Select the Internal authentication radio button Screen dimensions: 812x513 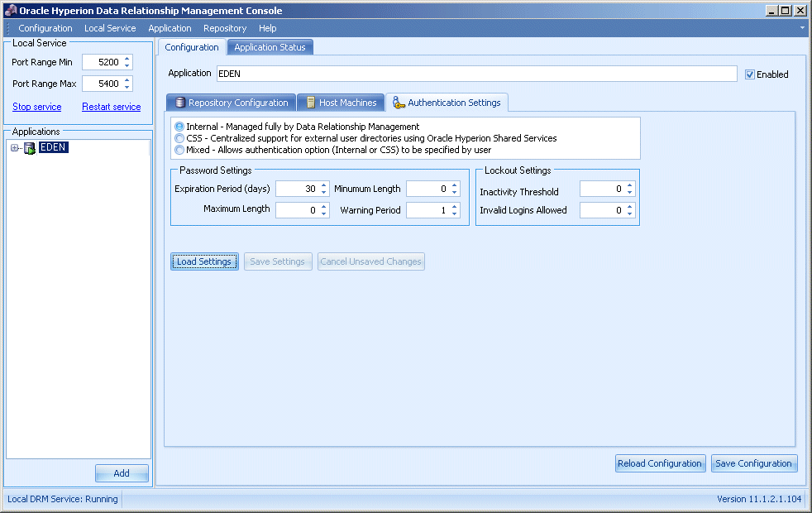click(x=179, y=127)
